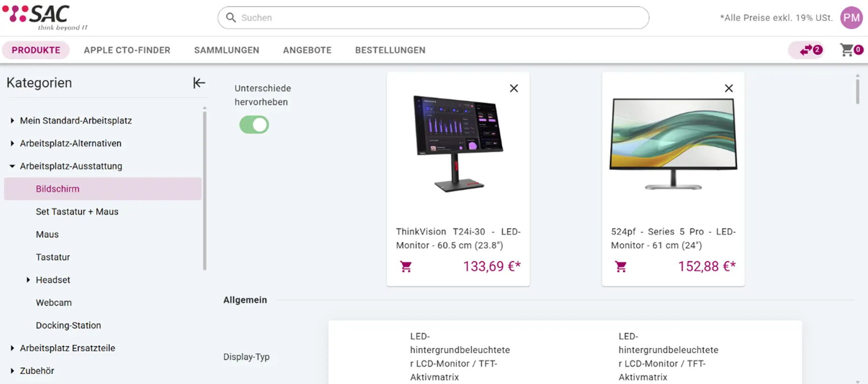The image size is (868, 384).
Task: Go to the ANGEBOTE tab
Action: 307,50
